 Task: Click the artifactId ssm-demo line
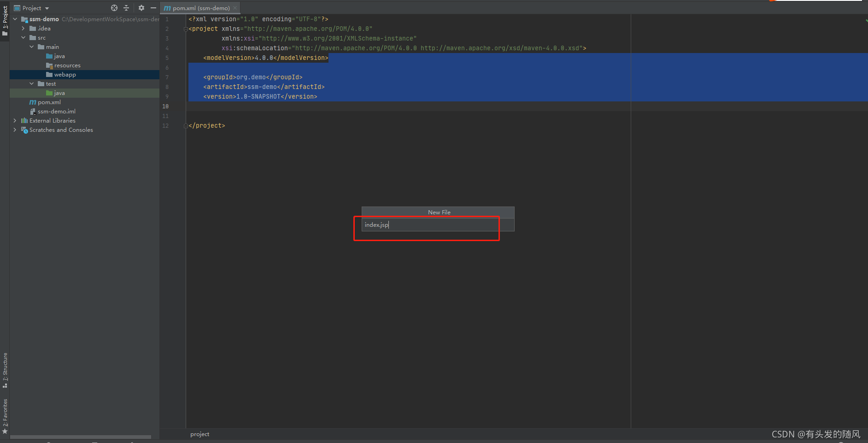click(264, 87)
